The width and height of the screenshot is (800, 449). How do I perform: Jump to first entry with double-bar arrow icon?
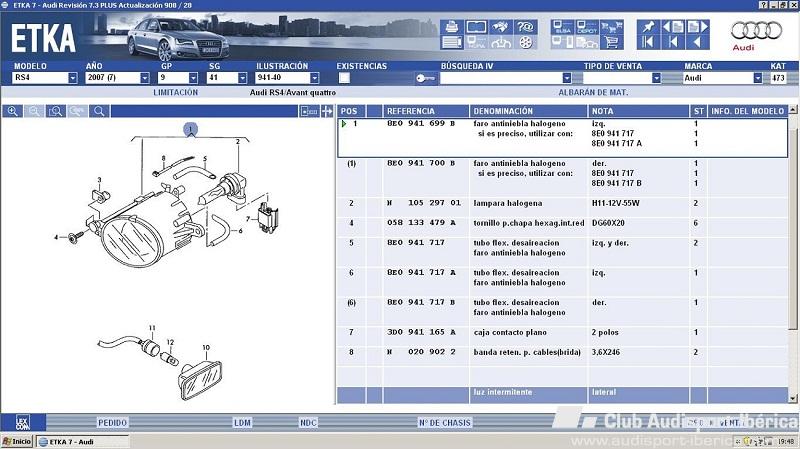coord(648,42)
